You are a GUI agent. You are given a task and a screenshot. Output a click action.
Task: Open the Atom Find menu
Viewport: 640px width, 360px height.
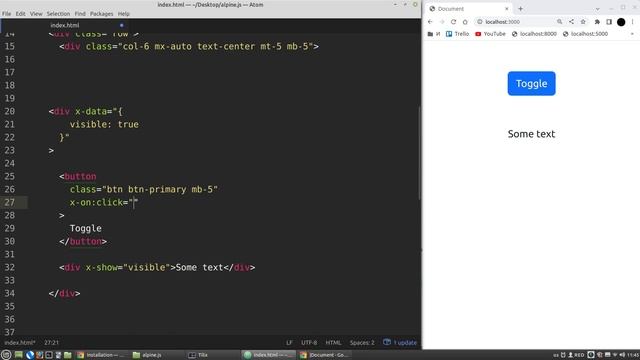(80, 13)
